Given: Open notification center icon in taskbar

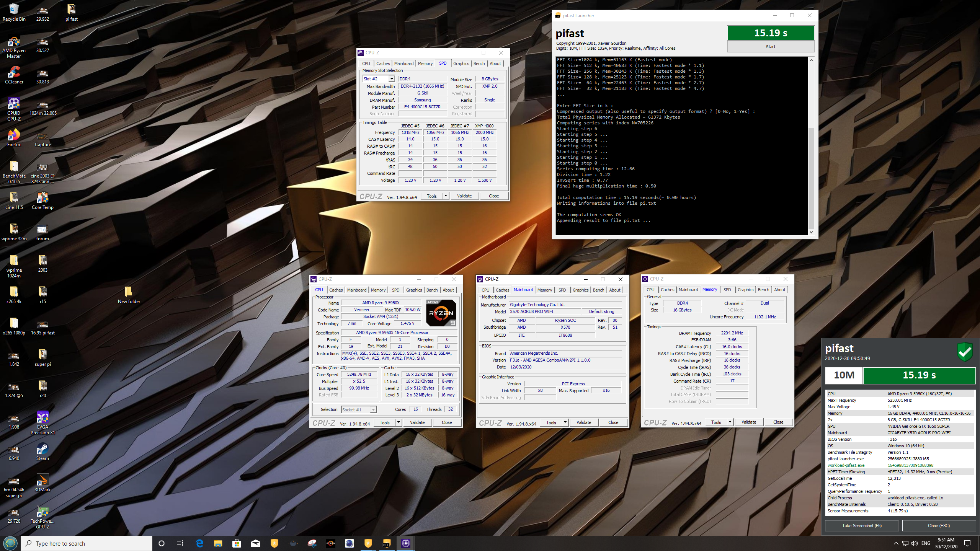Looking at the screenshot, I should click(x=967, y=543).
